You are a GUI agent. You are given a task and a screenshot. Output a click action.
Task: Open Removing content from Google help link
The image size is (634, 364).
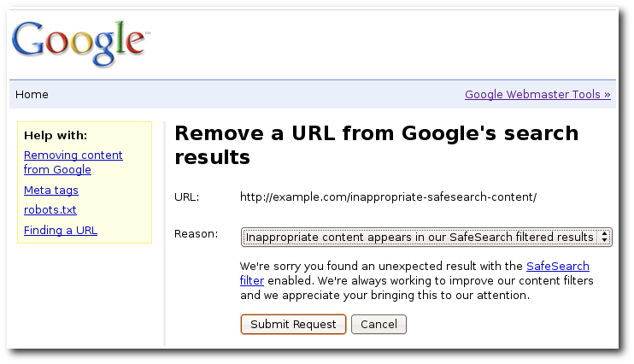click(x=73, y=162)
